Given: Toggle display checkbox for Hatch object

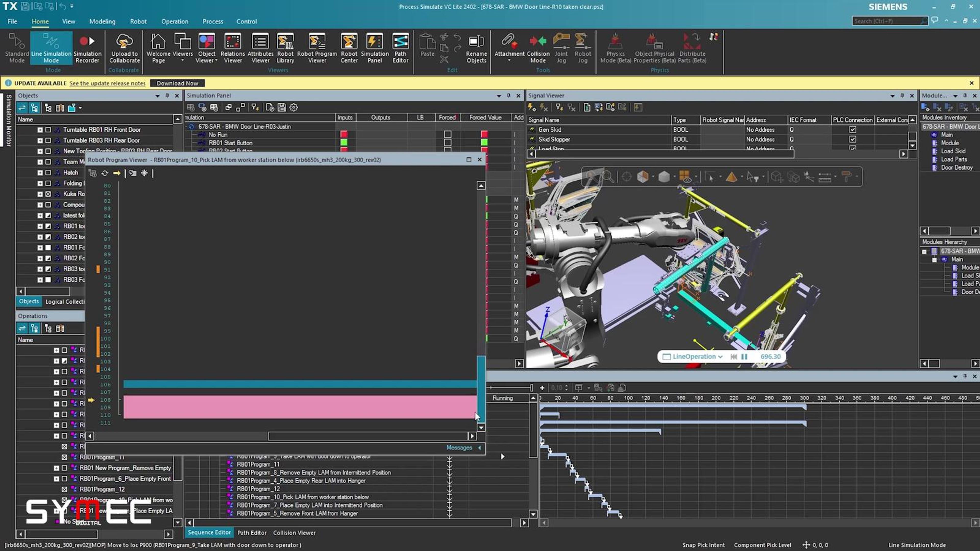Looking at the screenshot, I should (48, 172).
